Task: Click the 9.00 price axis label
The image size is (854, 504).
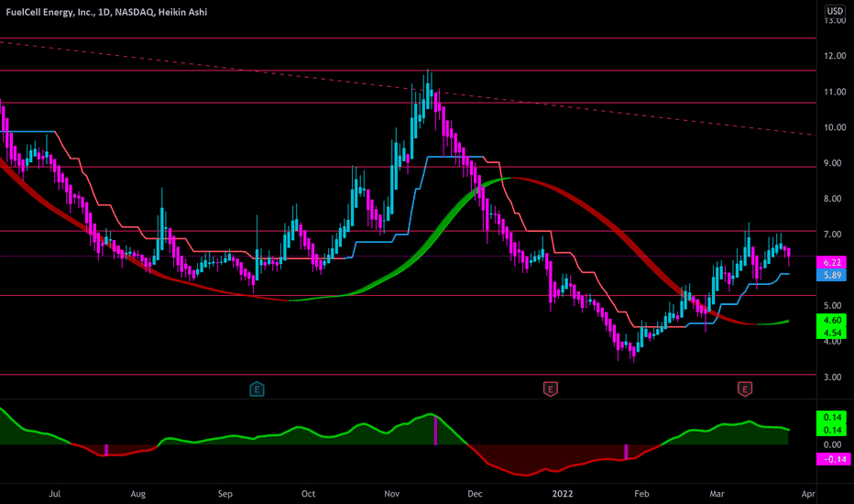Action: pos(832,163)
